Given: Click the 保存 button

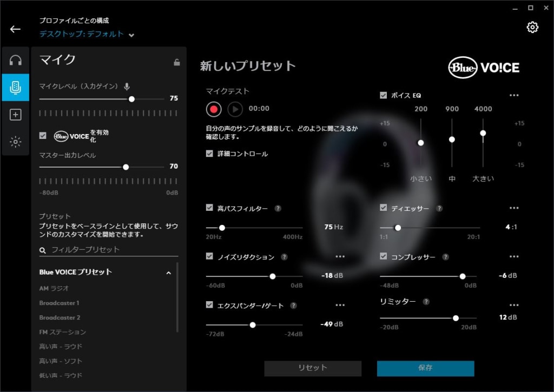Looking at the screenshot, I should (x=425, y=368).
